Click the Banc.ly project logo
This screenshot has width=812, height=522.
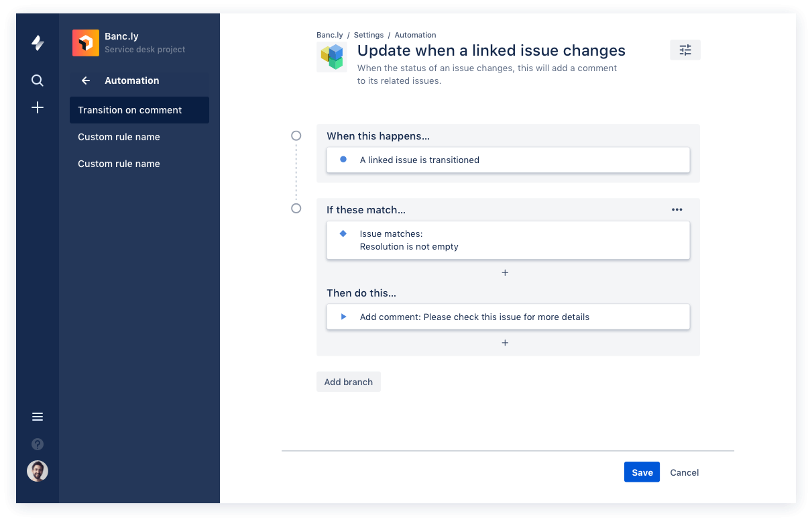[85, 42]
